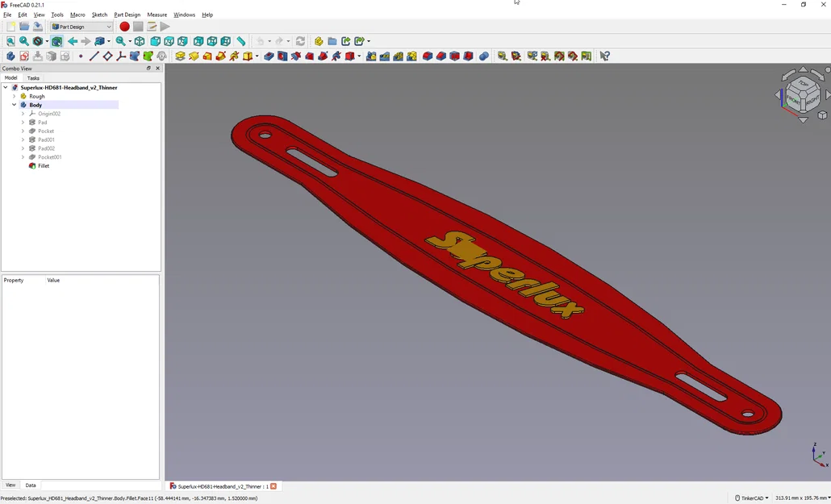Click the Chamfer tool icon
Image resolution: width=831 pixels, height=504 pixels.
point(441,56)
